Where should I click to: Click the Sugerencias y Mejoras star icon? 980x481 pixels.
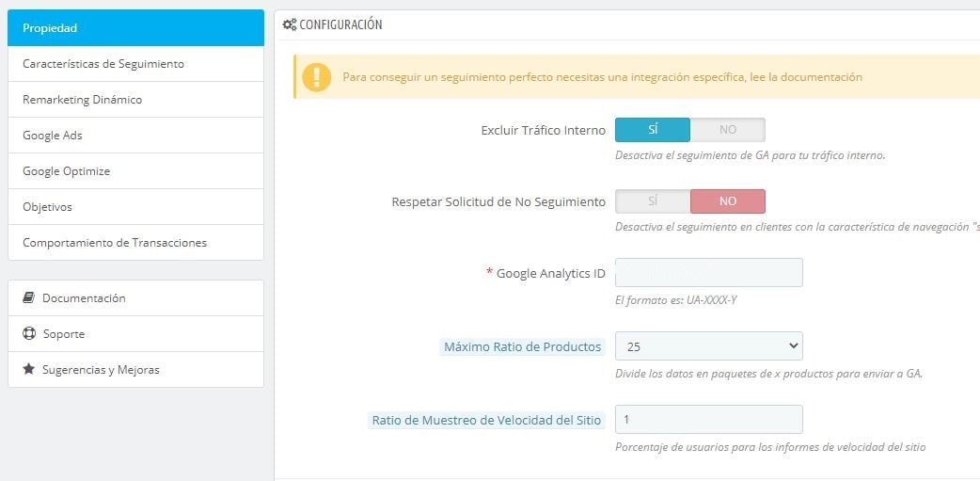[x=29, y=370]
